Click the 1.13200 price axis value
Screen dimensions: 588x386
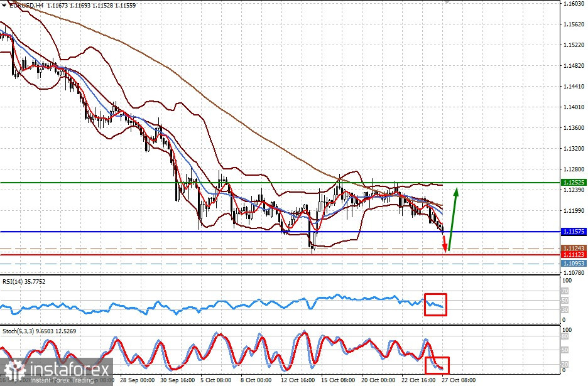coord(574,149)
